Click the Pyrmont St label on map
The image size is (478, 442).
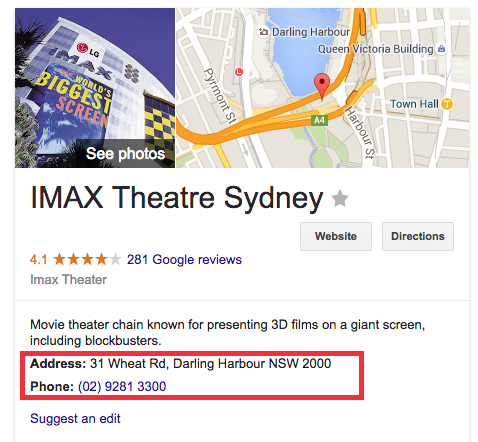[220, 96]
